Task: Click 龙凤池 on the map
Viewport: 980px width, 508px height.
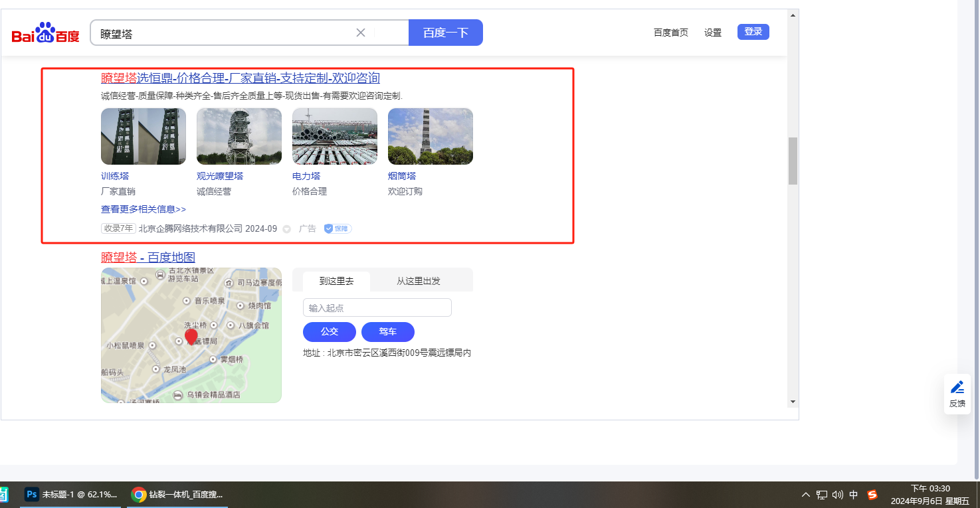Action: tap(175, 369)
